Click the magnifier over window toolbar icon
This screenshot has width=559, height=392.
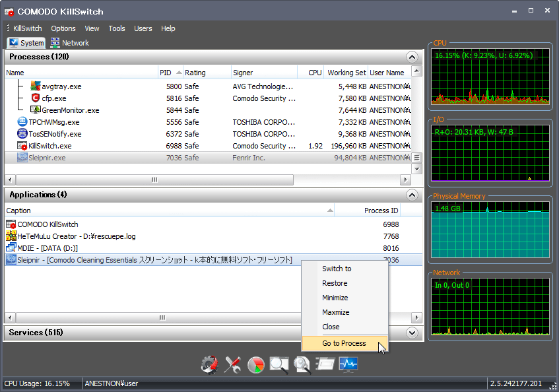tap(279, 364)
